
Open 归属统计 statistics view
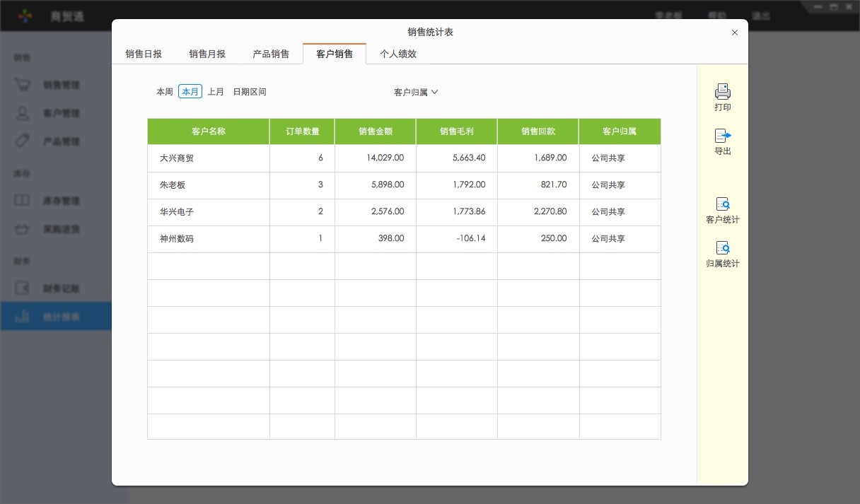pos(722,253)
